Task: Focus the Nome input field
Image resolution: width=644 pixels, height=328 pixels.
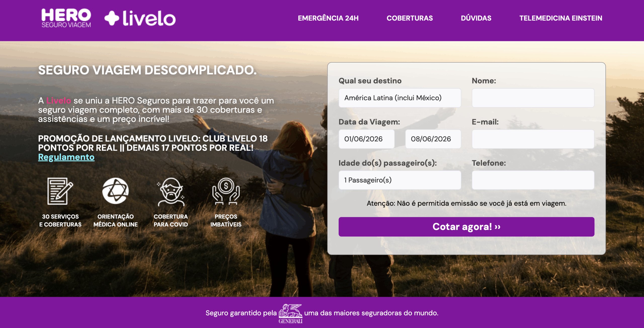Action: [x=533, y=98]
